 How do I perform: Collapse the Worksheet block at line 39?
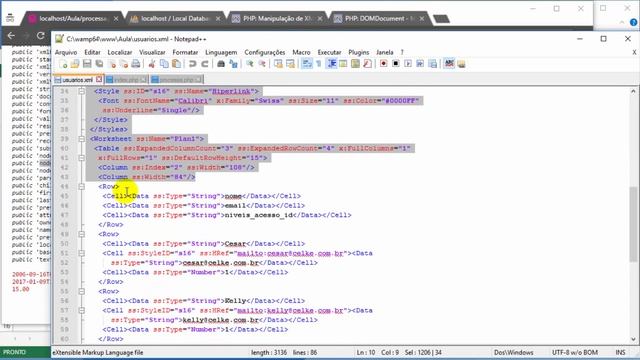82,139
